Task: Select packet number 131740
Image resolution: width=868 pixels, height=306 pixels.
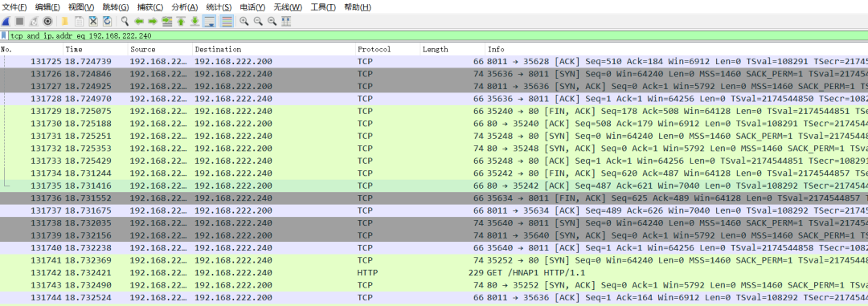Action: (x=434, y=248)
